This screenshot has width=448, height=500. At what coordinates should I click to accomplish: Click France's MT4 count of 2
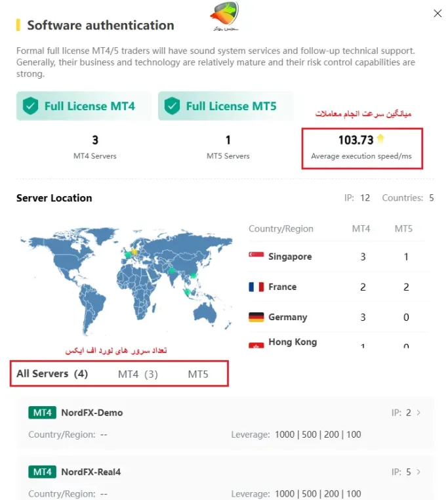363,287
